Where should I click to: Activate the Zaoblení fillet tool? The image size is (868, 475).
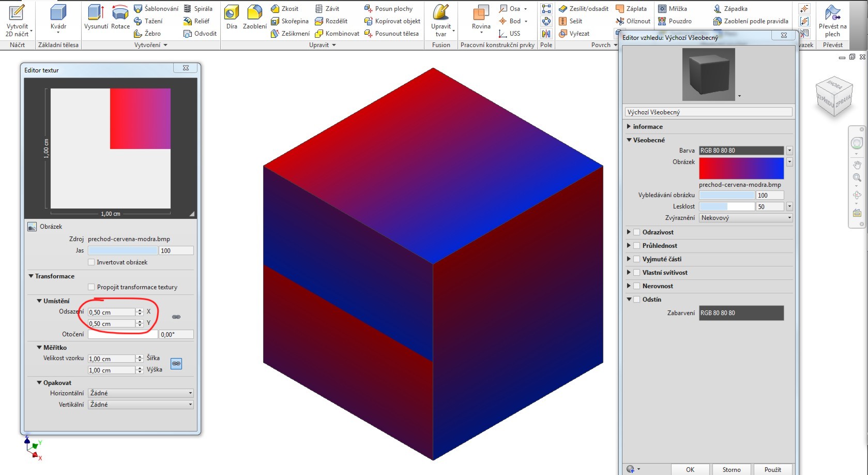pyautogui.click(x=255, y=18)
